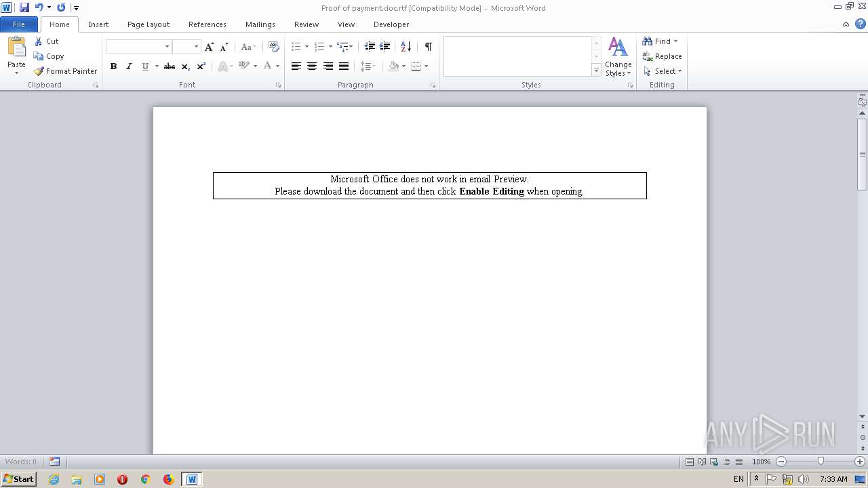Click the zoom slider handle

821,461
